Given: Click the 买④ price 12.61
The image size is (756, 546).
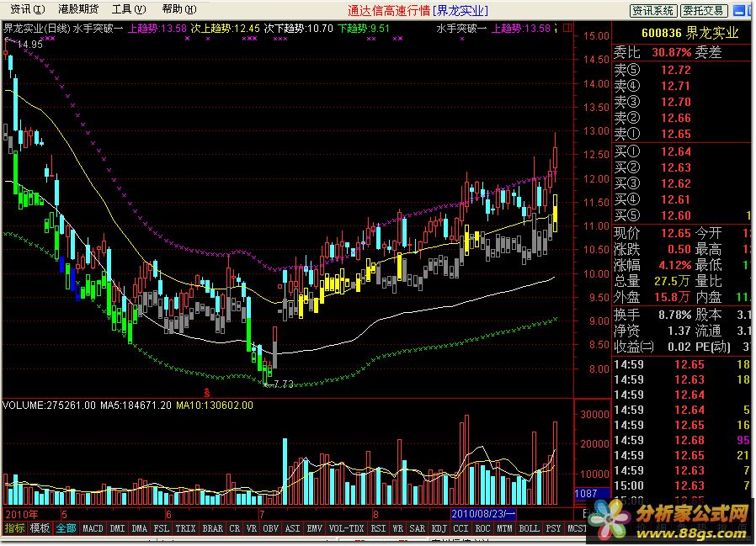Looking at the screenshot, I should click(x=676, y=199).
